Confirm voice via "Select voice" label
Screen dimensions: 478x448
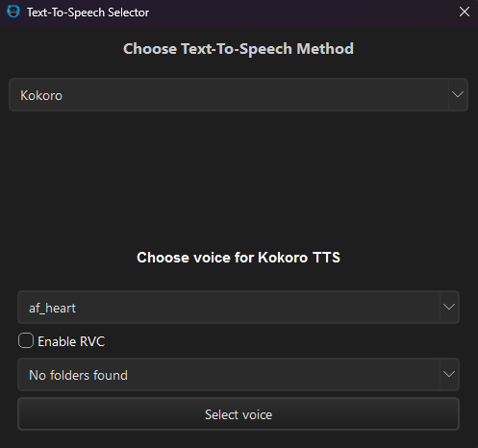click(239, 414)
